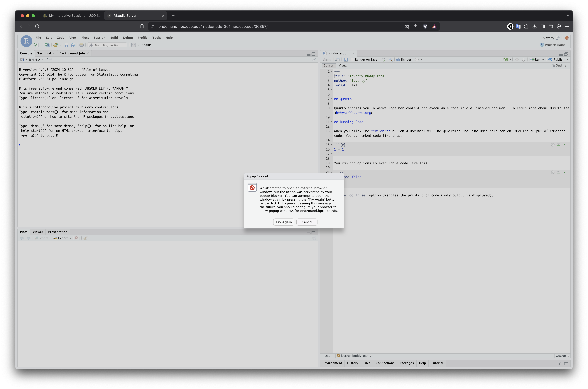Viewport: 588px width, 389px height.
Task: Click the Go to file/function field
Action: [107, 45]
